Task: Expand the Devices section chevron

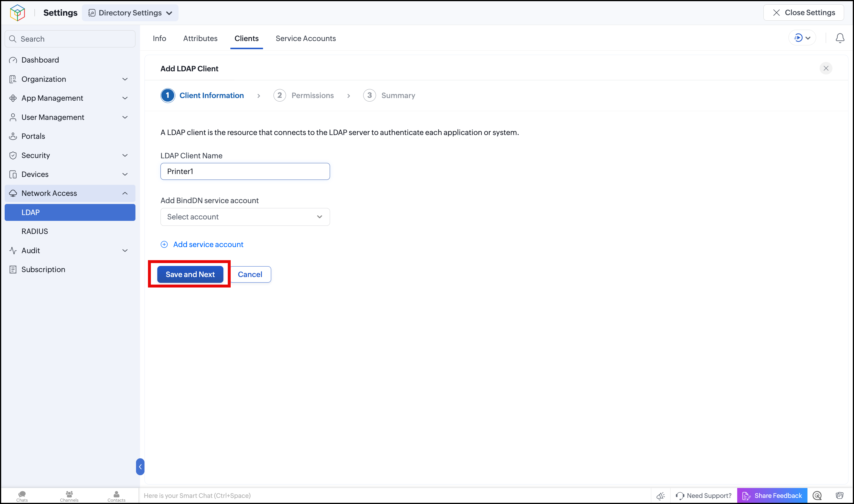Action: [125, 174]
